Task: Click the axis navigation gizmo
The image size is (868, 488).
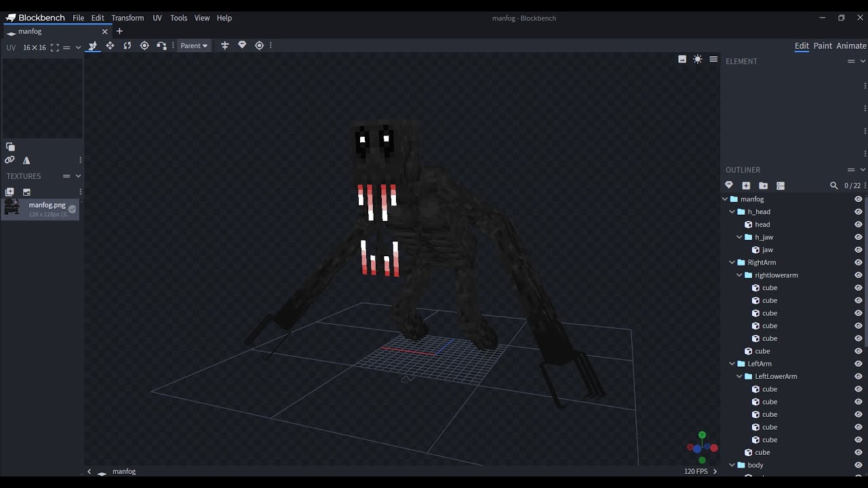Action: [702, 447]
